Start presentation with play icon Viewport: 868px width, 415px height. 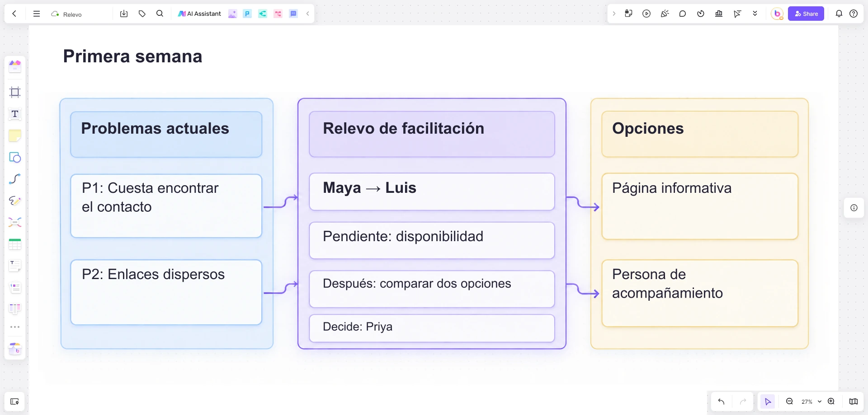(646, 14)
